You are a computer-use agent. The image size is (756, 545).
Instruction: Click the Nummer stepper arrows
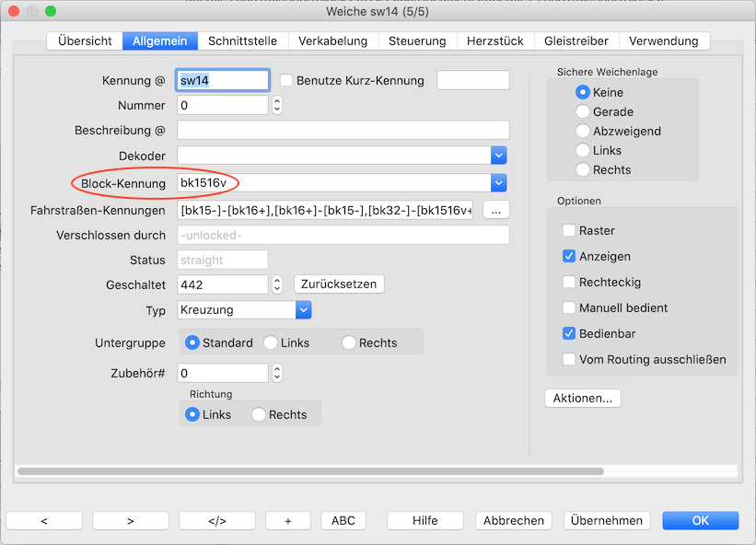276,106
